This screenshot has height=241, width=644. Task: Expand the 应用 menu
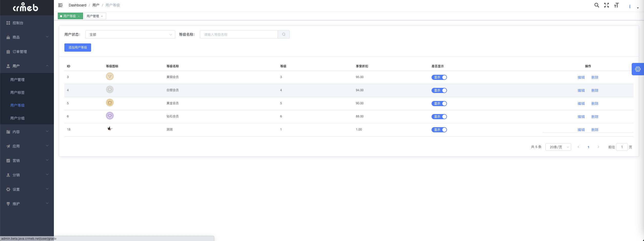(47, 146)
